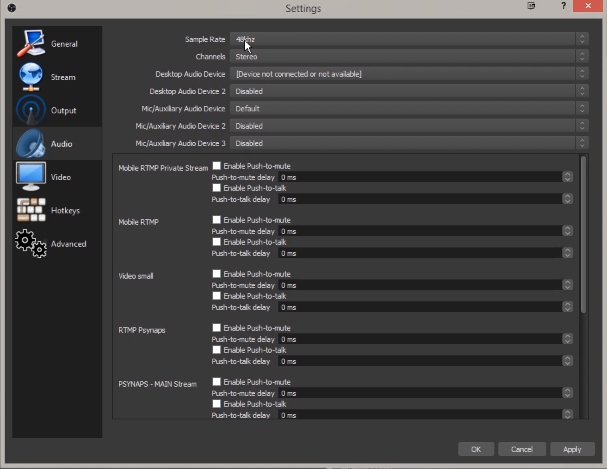Adjust Mobile RTMP Private Stream push-to-mute delay stepper
Screen dimensions: 607x469
coord(568,177)
